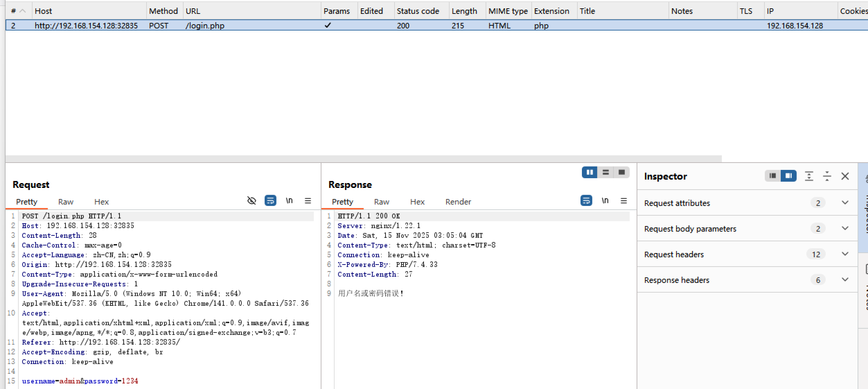Select combined tabbed layout icon
868x389 pixels.
[x=621, y=172]
